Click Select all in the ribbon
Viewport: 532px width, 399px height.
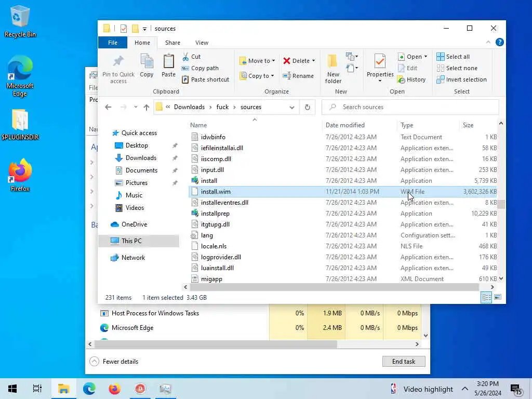tap(453, 57)
